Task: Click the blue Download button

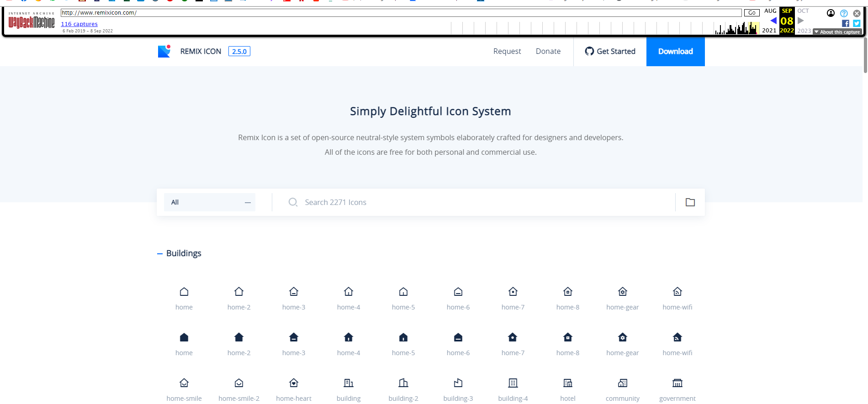Action: click(676, 52)
